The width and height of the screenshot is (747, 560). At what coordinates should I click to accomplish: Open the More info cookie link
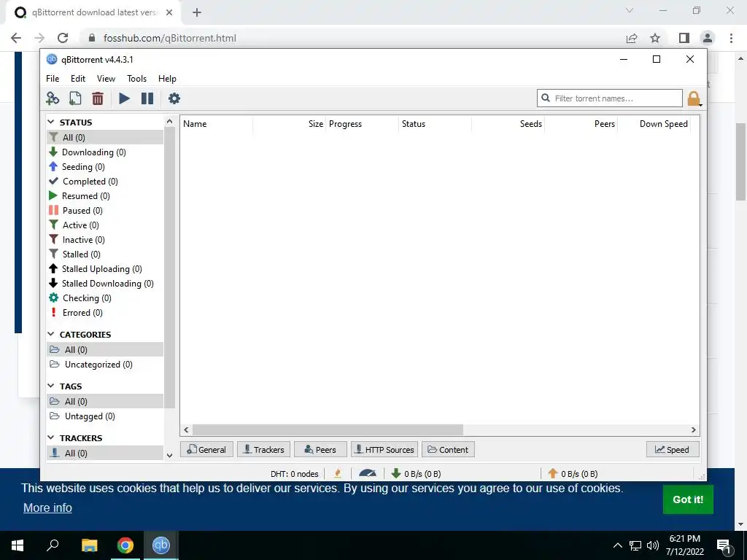pyautogui.click(x=47, y=507)
